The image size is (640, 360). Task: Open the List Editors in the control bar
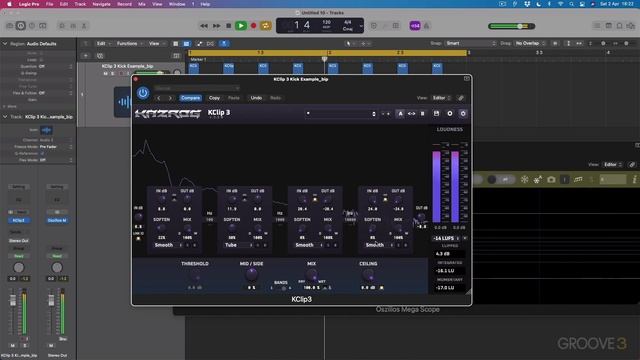[597, 26]
